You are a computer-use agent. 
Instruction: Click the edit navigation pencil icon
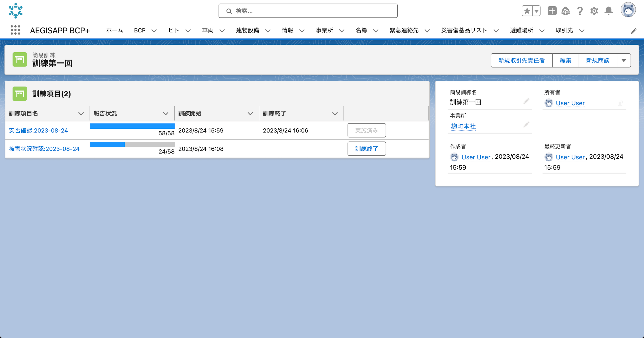[x=633, y=31]
